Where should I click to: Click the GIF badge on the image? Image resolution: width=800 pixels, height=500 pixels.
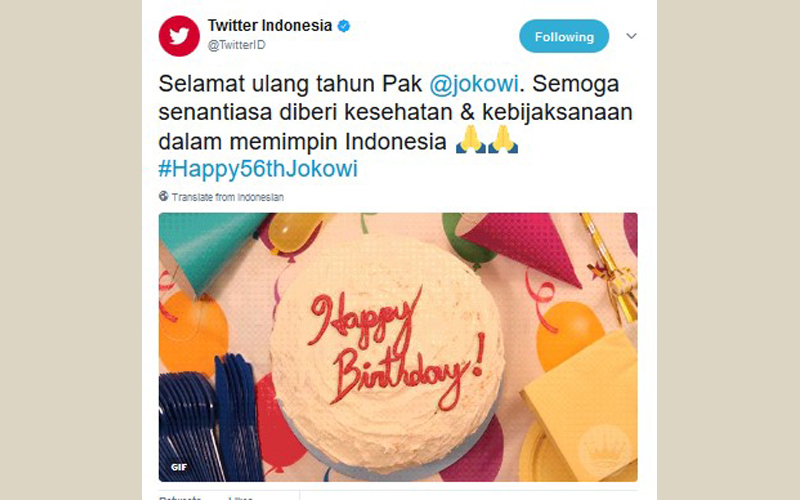179,467
